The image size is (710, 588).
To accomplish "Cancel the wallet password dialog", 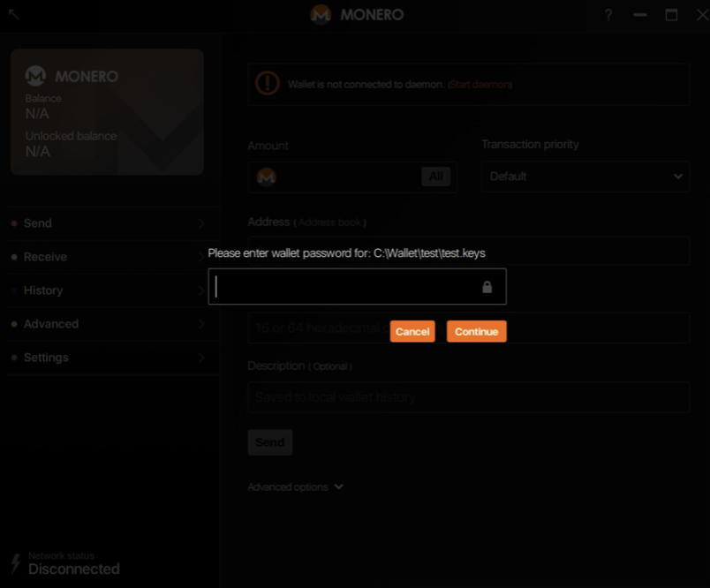I will pyautogui.click(x=412, y=331).
